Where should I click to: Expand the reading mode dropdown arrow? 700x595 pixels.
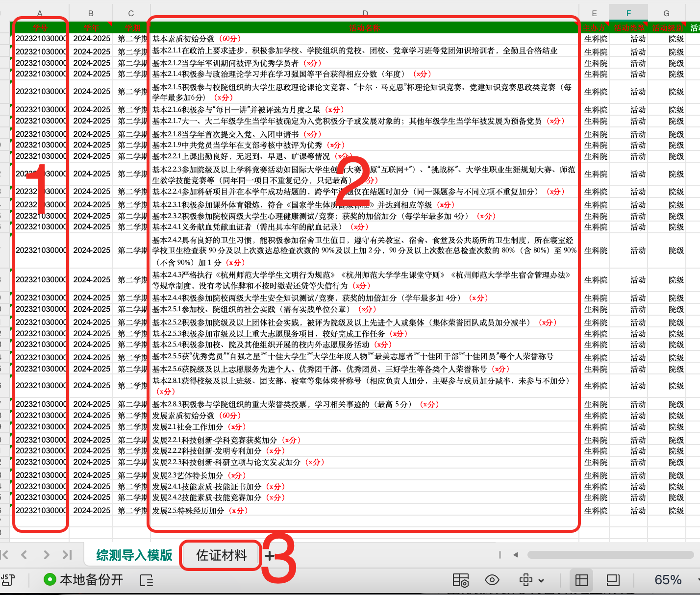tap(541, 581)
